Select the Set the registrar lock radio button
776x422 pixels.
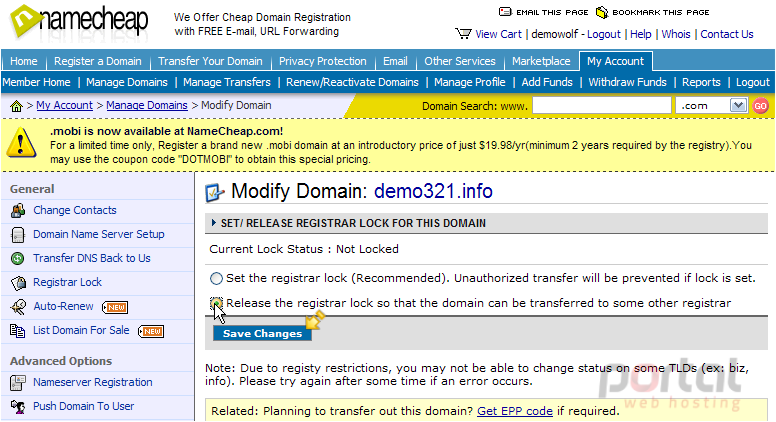pos(216,279)
